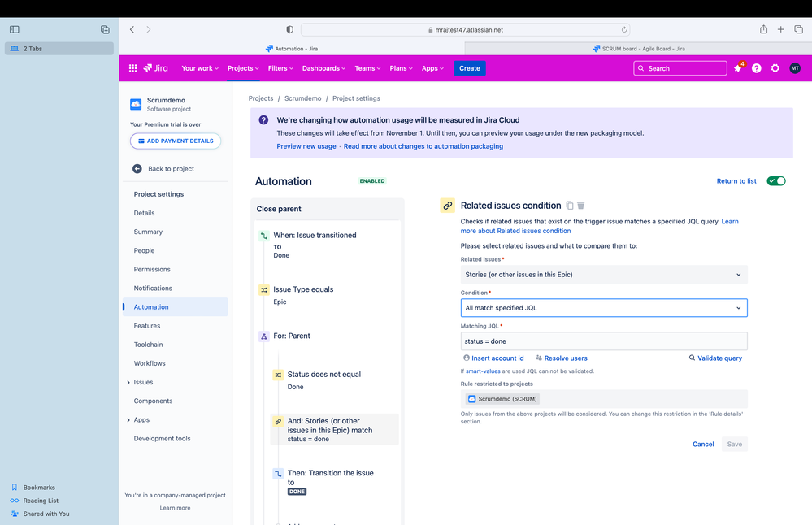
Task: Open the Projects menu
Action: 243,68
